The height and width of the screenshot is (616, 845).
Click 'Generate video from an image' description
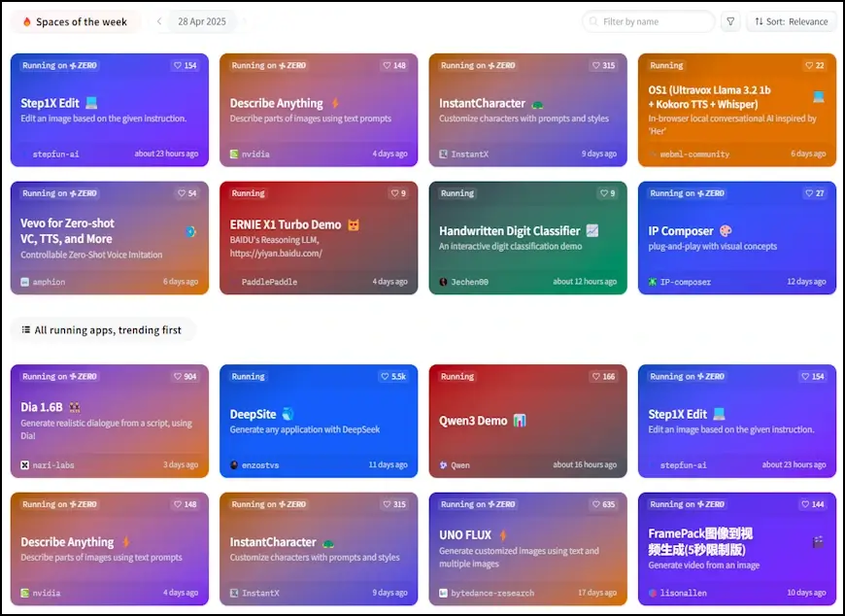tap(704, 565)
